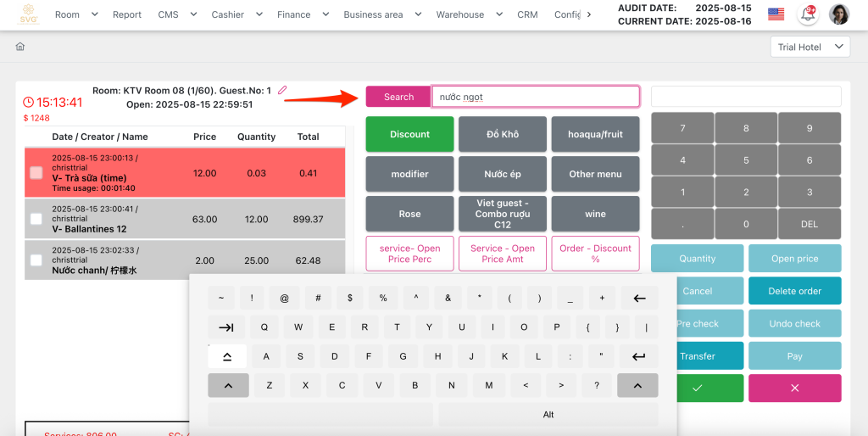The image size is (868, 436).
Task: Click the green Discount button
Action: click(x=409, y=134)
